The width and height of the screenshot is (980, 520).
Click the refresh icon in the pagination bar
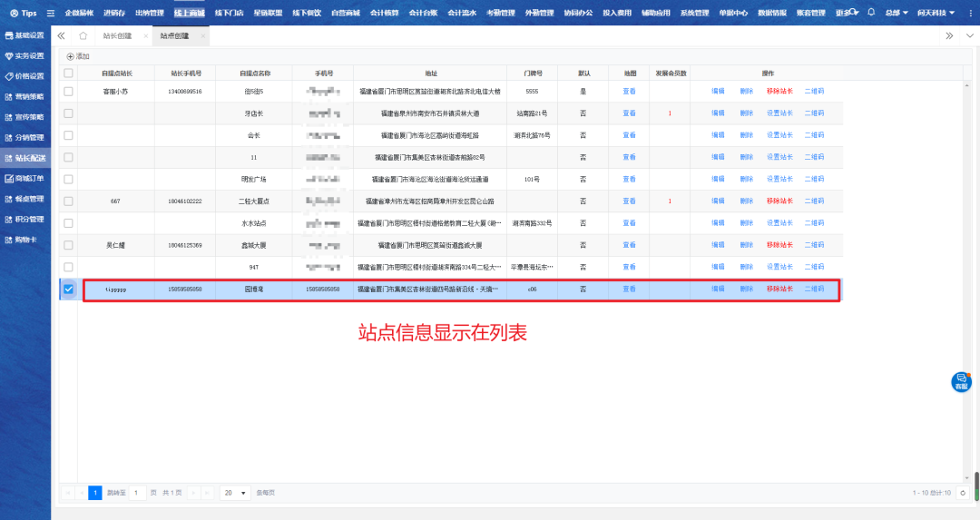[x=963, y=493]
